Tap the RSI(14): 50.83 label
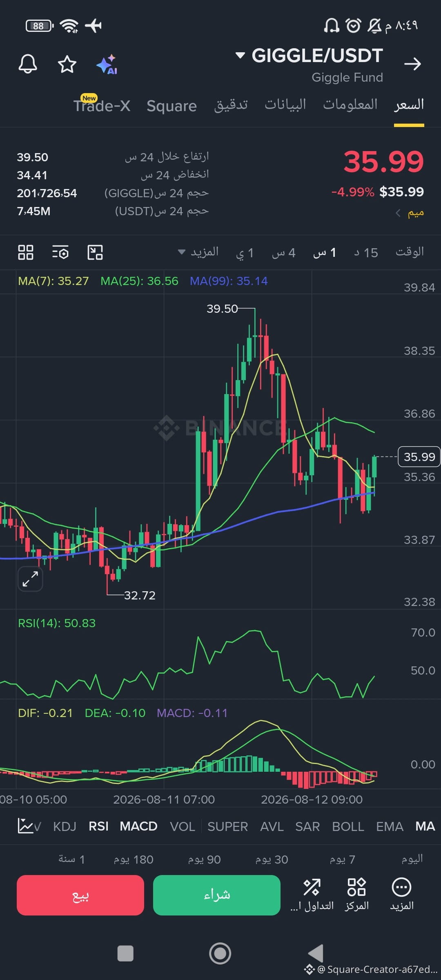 [57, 623]
